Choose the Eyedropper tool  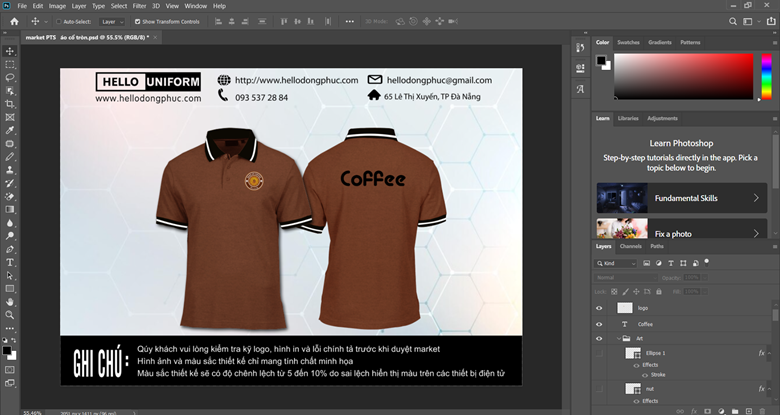(x=10, y=130)
